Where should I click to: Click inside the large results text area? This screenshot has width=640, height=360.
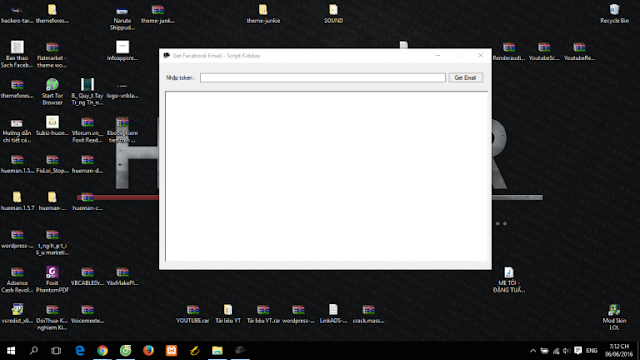point(326,176)
